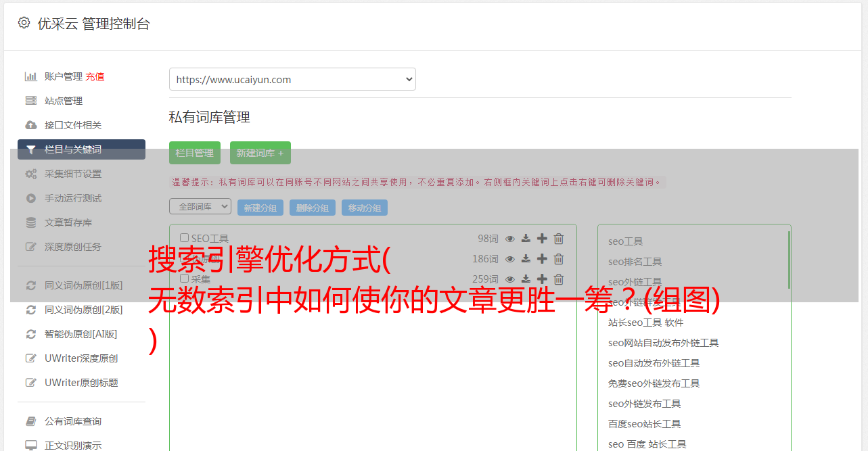Check the SEO工具 checkbox

184,238
